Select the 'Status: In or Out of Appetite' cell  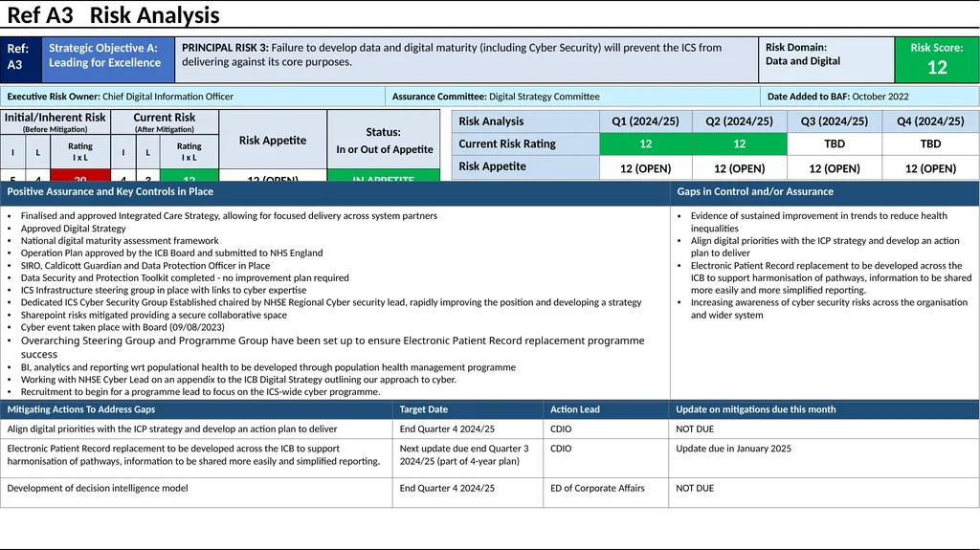tap(384, 140)
